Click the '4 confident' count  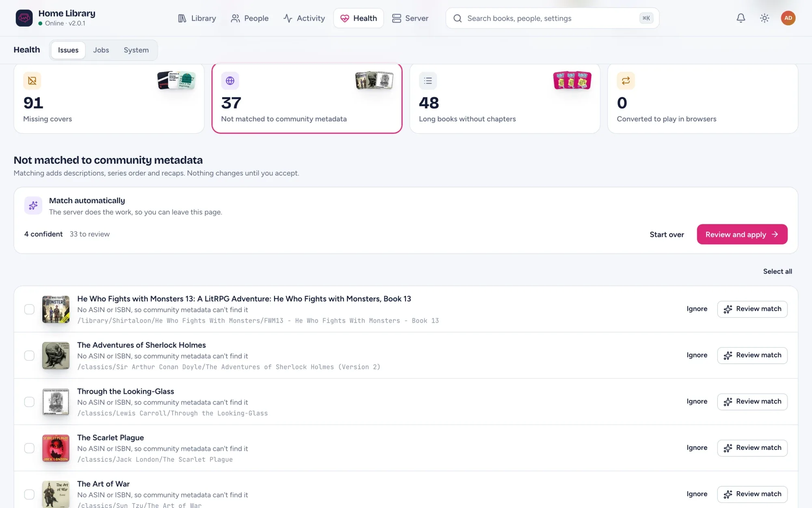click(x=43, y=234)
